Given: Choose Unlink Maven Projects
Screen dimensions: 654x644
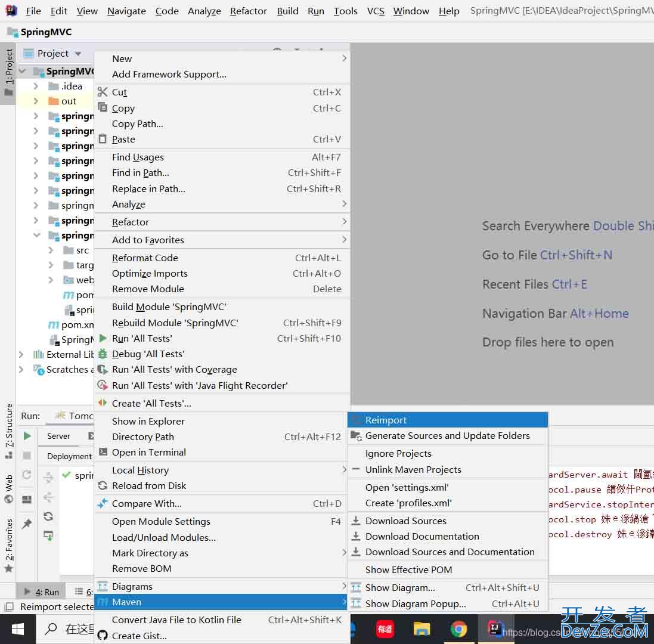Looking at the screenshot, I should [448, 470].
